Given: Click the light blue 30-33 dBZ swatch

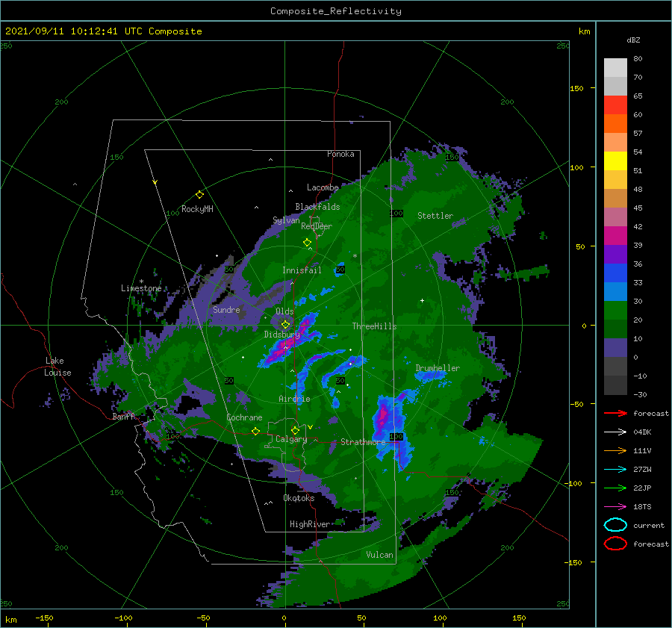Looking at the screenshot, I should click(x=615, y=292).
